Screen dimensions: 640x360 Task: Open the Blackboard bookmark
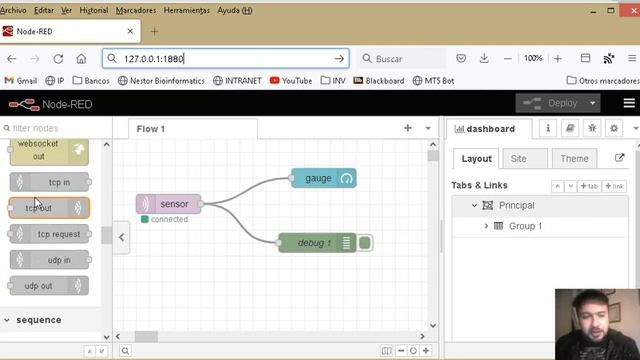(379, 81)
